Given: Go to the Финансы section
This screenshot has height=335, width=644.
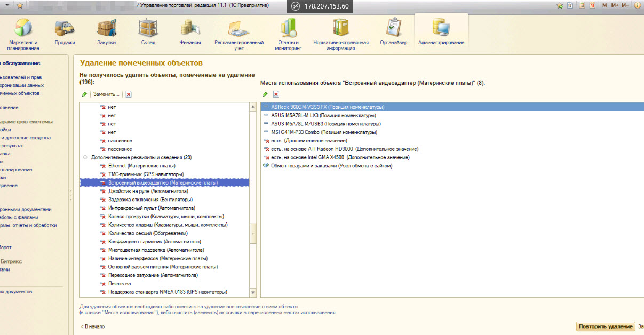Looking at the screenshot, I should [190, 32].
